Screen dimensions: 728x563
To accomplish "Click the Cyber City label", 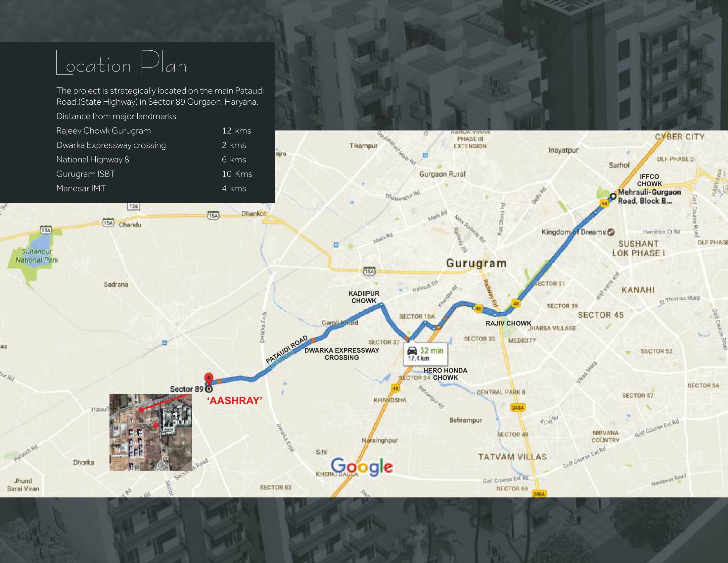I will click(x=679, y=137).
